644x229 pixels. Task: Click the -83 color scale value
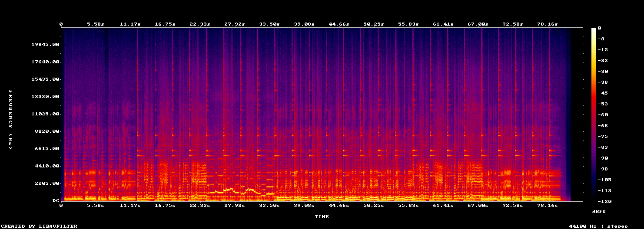point(603,147)
